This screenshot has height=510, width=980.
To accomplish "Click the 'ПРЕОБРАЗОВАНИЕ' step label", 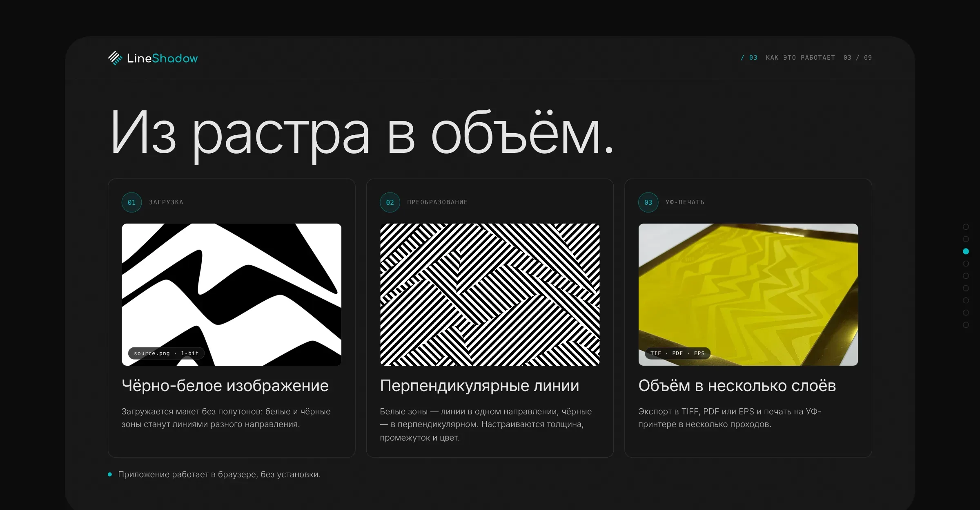I will [x=437, y=202].
